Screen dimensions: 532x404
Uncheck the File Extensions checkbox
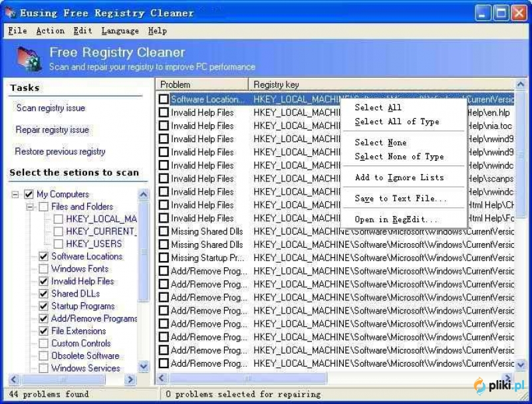tap(43, 331)
